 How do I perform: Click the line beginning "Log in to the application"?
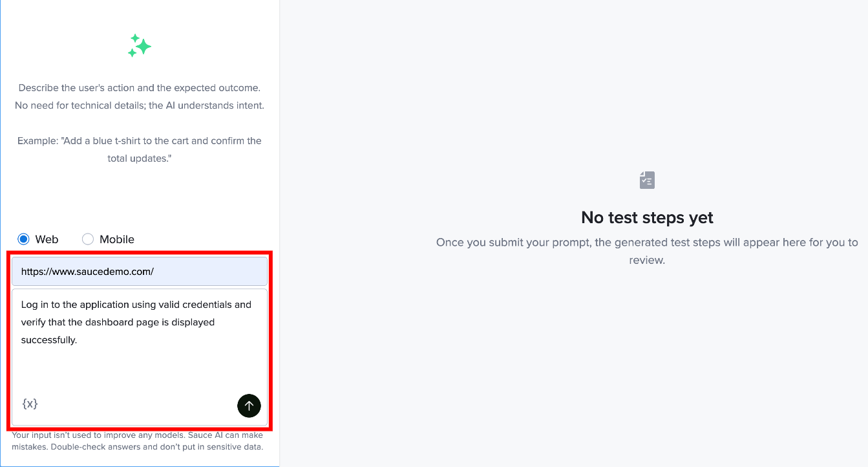136,304
